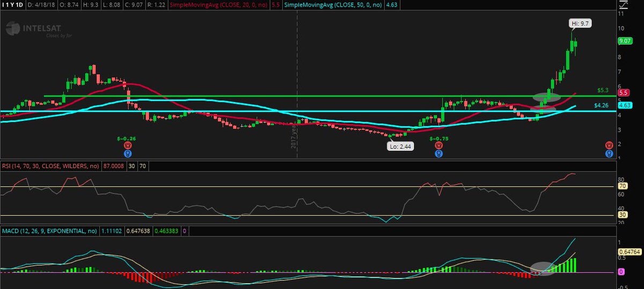
Task: Click the green 9.07 last price tag
Action: tap(624, 40)
